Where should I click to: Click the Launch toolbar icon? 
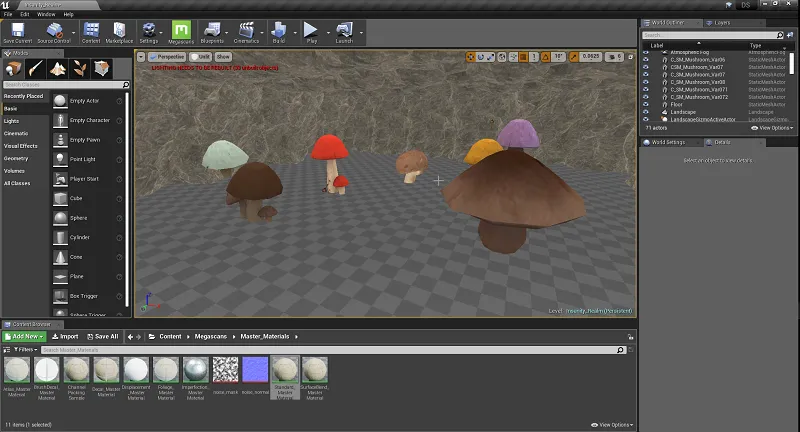click(x=344, y=33)
